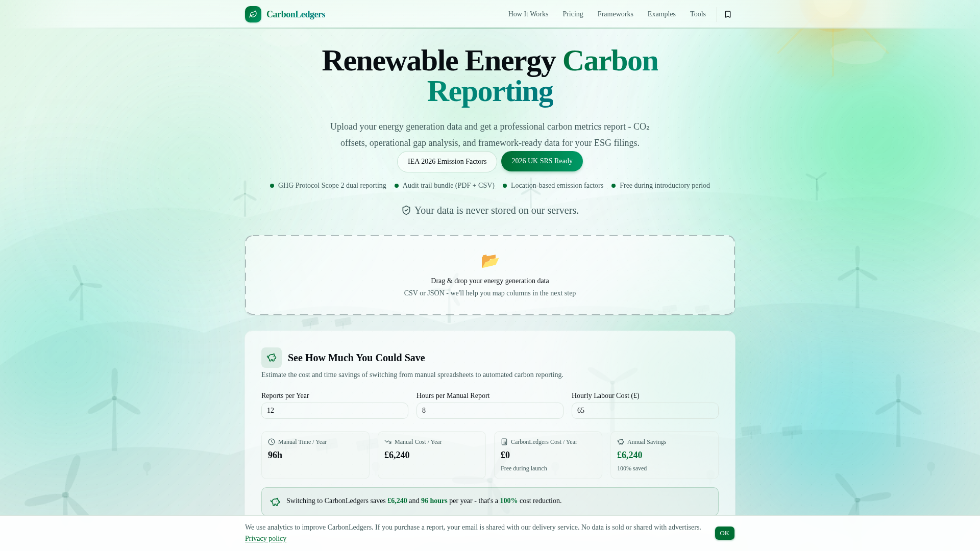Click the piggy bank icon next to savings heading
The width and height of the screenshot is (980, 551).
(271, 358)
